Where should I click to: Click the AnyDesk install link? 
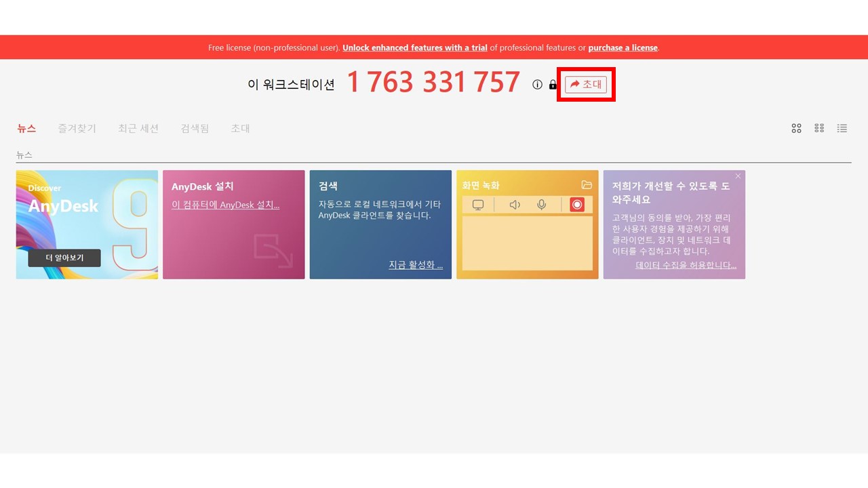click(226, 205)
